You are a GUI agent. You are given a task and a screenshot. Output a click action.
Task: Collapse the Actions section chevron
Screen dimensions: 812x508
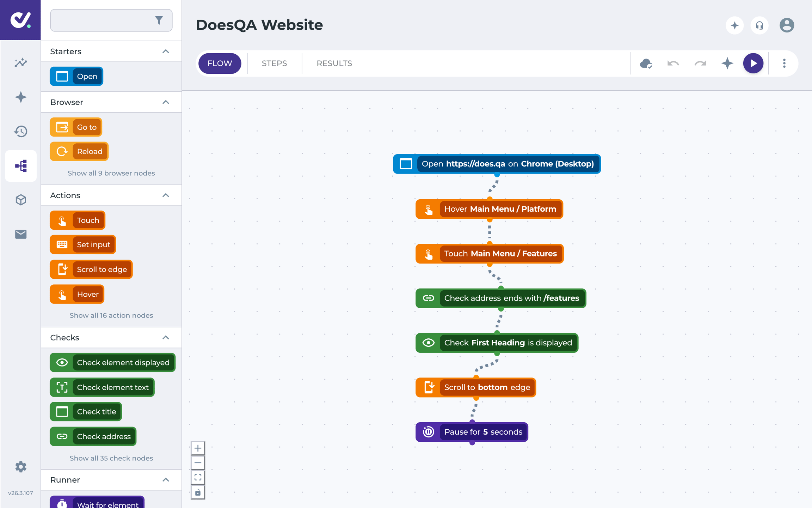pyautogui.click(x=166, y=195)
